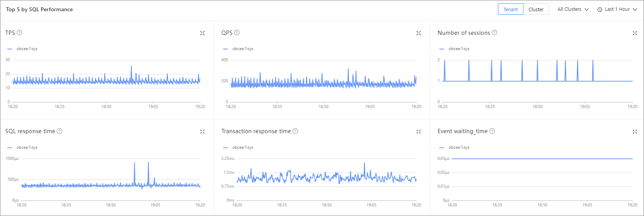
Task: Expand the Event waiting_time chart
Action: tap(635, 132)
